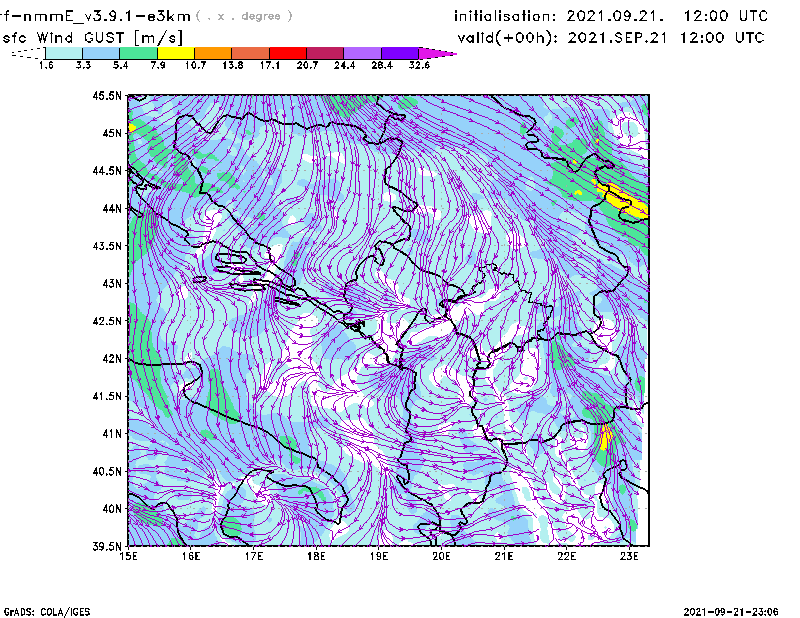The height and width of the screenshot is (618, 800).
Task: Click the "40.5N" latitude label
Action: 108,471
